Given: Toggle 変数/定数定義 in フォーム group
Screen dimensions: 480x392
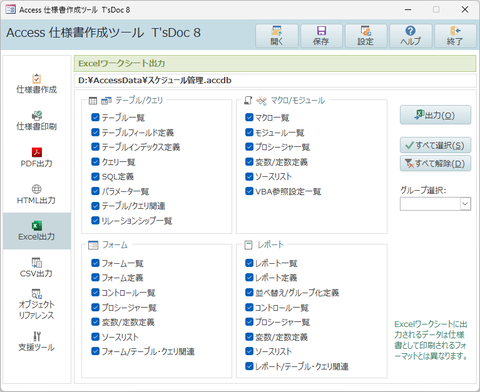Looking at the screenshot, I should 95,322.
